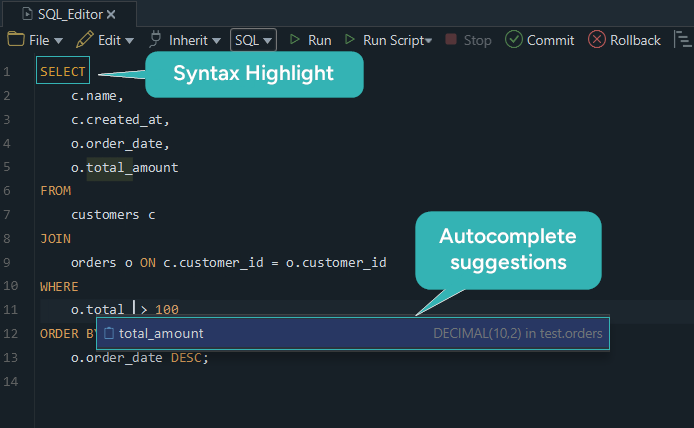694x428 pixels.
Task: Click o.order_date on line 13
Action: [x=116, y=358]
